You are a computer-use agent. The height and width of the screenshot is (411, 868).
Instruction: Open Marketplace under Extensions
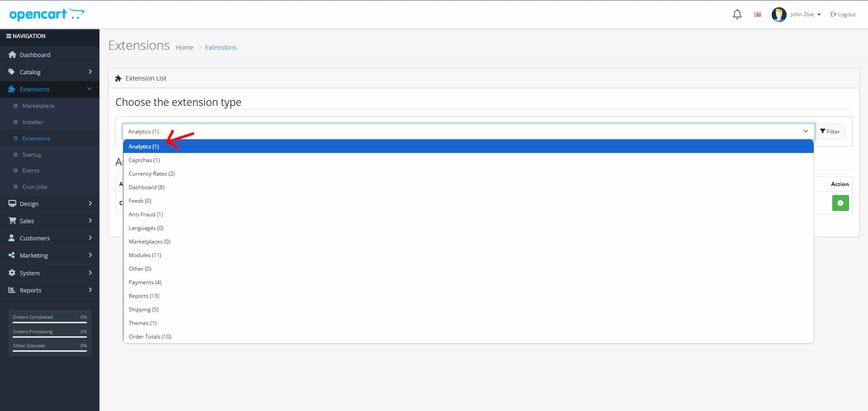(38, 106)
